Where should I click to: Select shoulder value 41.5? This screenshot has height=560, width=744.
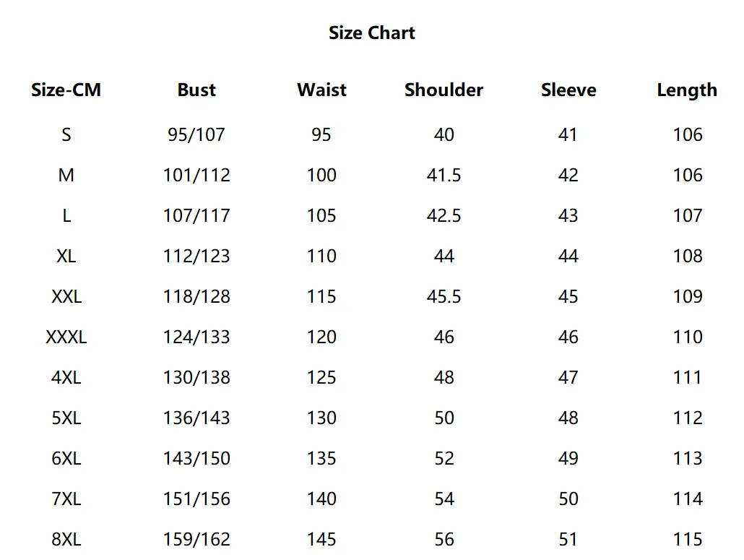(444, 175)
